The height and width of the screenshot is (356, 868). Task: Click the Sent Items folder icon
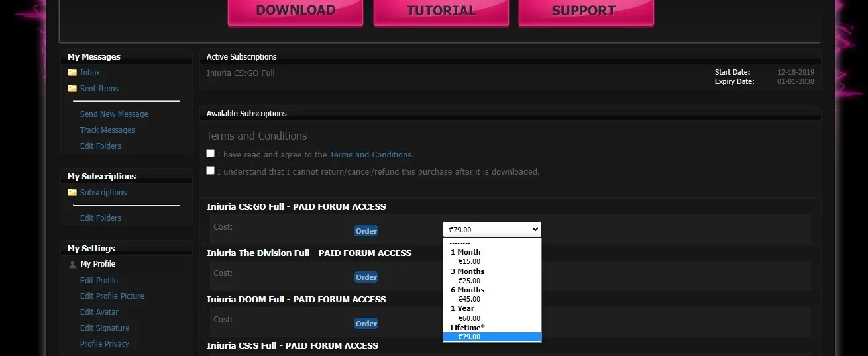72,89
